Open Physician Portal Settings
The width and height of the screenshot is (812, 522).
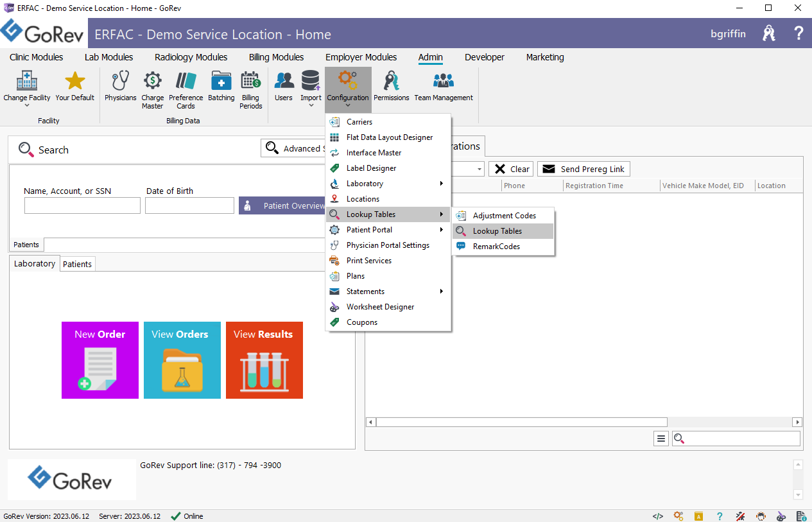pos(388,245)
